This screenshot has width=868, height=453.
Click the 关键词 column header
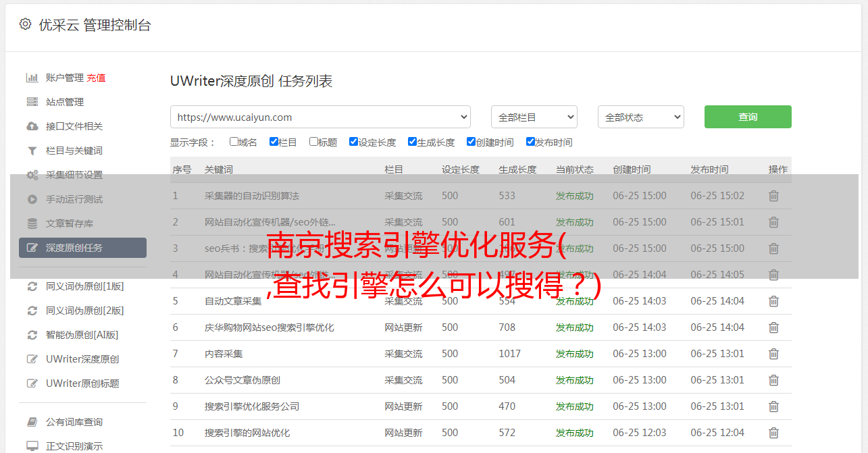pos(219,169)
